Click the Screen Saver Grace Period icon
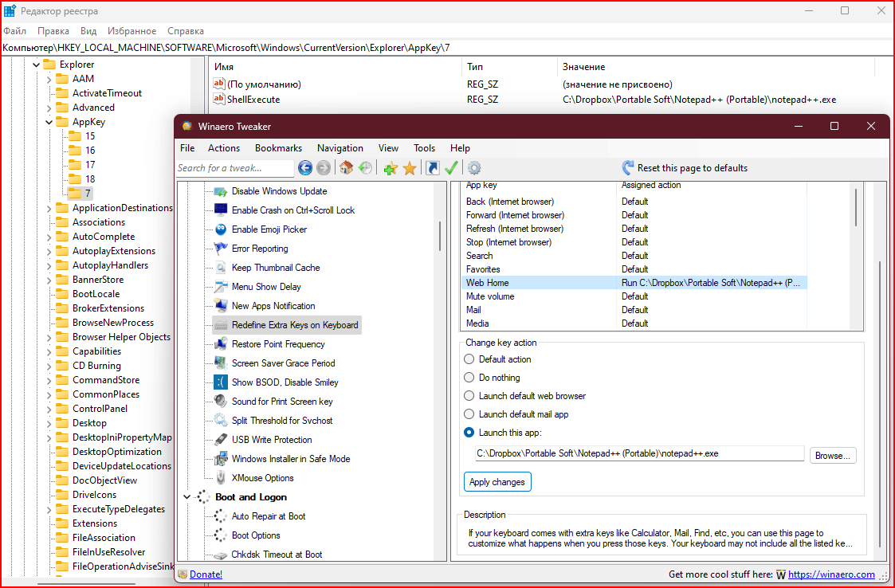895x588 pixels. [x=221, y=363]
